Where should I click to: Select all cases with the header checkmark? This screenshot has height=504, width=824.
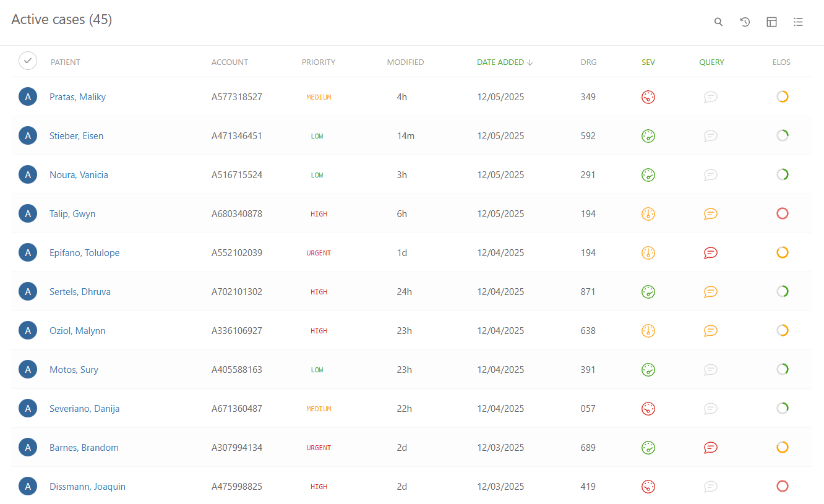[28, 61]
